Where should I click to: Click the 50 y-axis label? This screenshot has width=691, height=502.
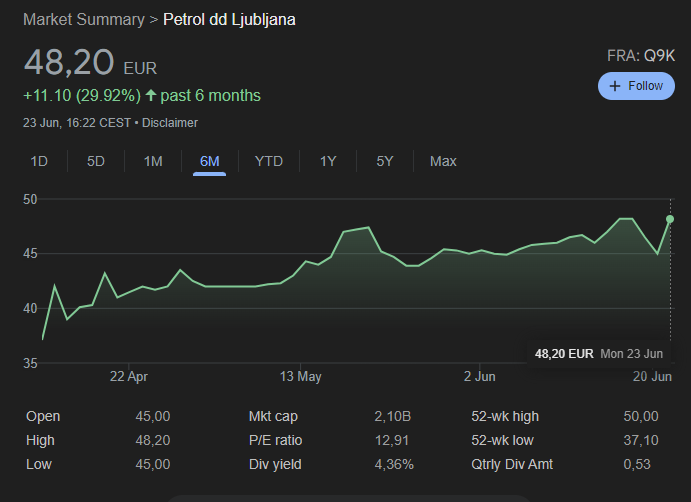pyautogui.click(x=30, y=199)
